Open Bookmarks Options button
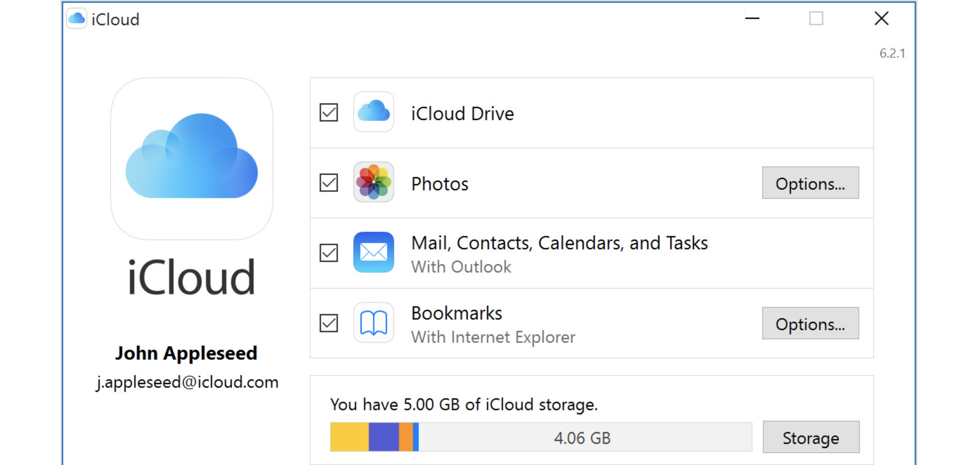This screenshot has width=980, height=465. click(x=810, y=323)
